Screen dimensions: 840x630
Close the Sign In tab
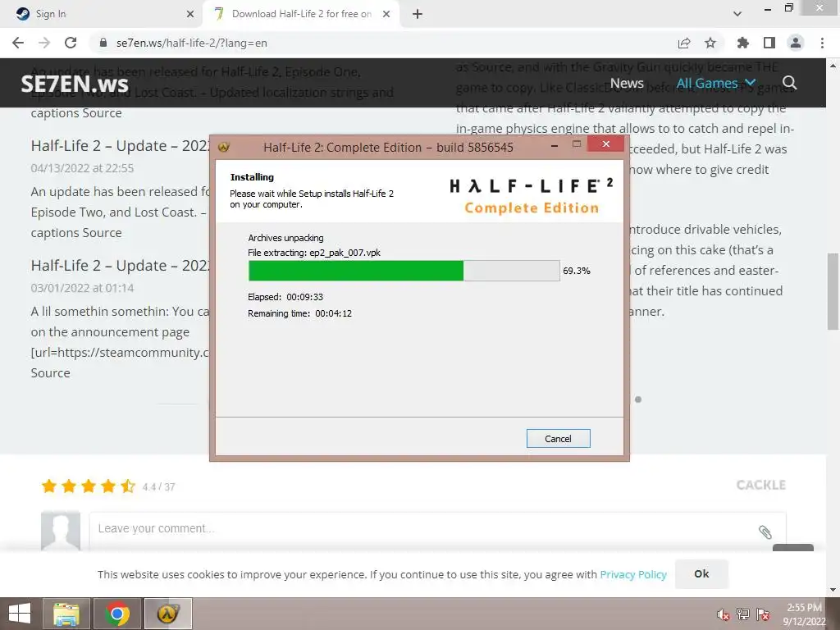click(190, 14)
